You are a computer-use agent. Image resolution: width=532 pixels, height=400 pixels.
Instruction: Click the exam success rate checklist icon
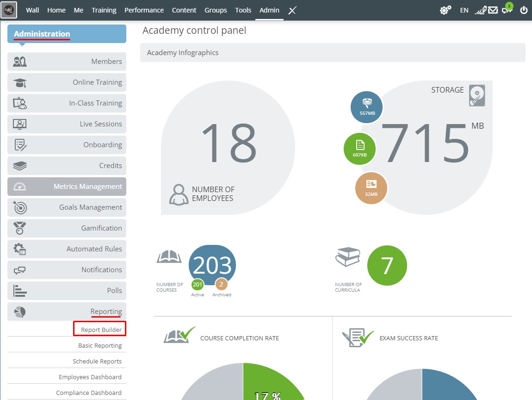358,337
